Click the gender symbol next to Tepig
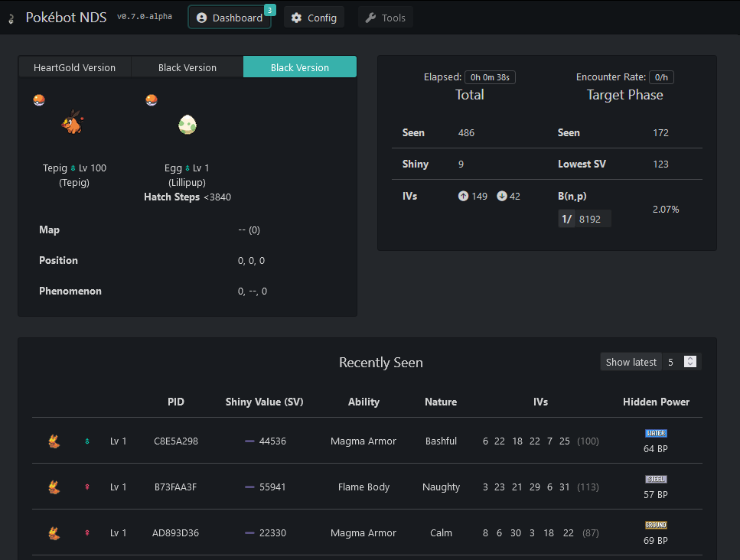This screenshot has width=740, height=560. click(x=73, y=168)
